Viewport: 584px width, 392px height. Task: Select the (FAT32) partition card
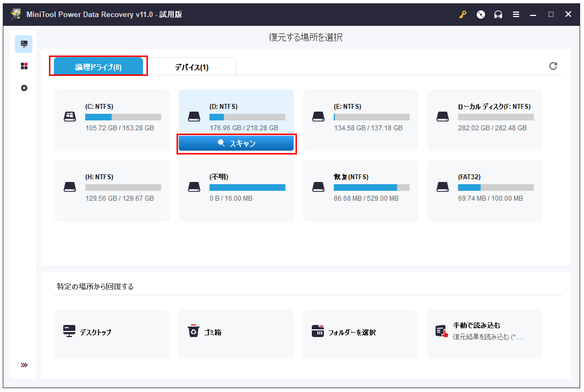point(484,191)
